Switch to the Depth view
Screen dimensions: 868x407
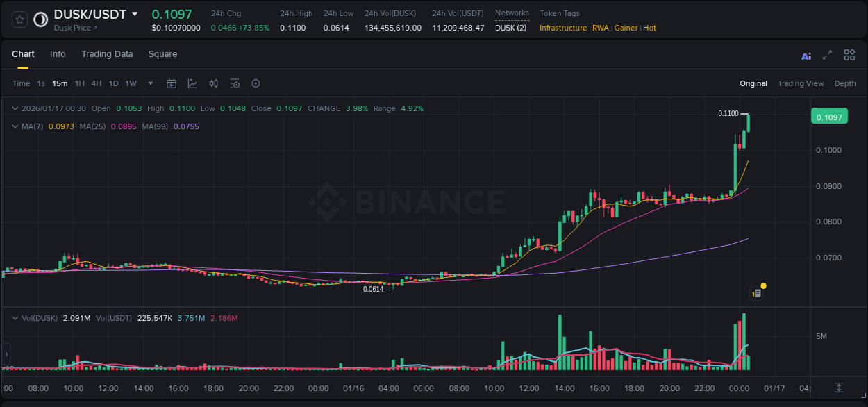(x=845, y=83)
